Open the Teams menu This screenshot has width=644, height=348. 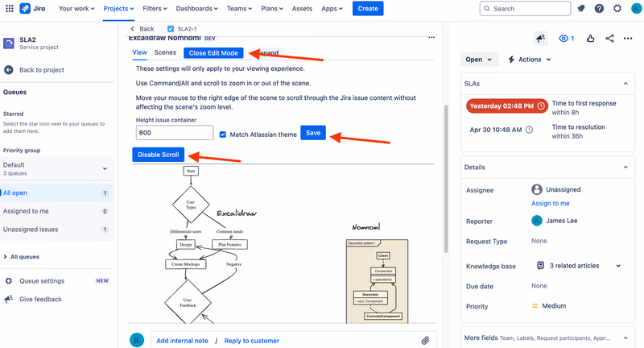pos(239,8)
